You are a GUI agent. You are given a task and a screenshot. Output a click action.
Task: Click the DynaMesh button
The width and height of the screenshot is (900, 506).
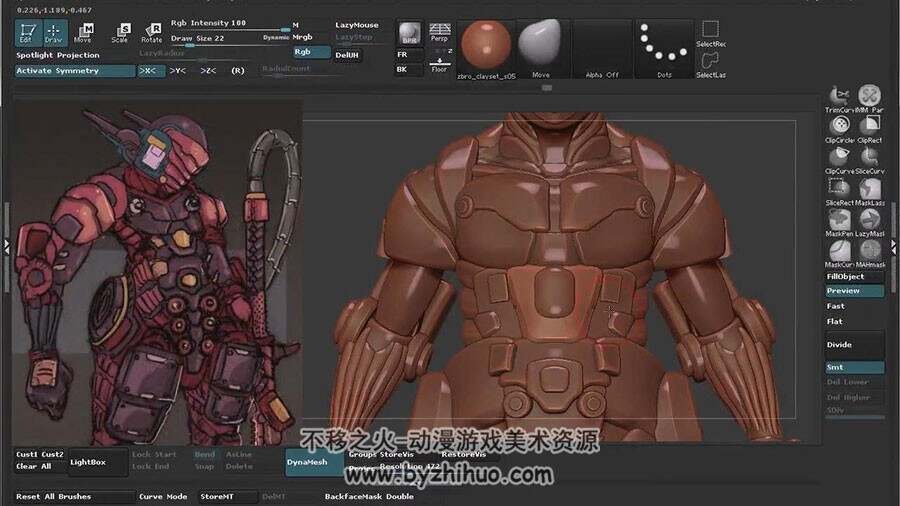coord(314,462)
